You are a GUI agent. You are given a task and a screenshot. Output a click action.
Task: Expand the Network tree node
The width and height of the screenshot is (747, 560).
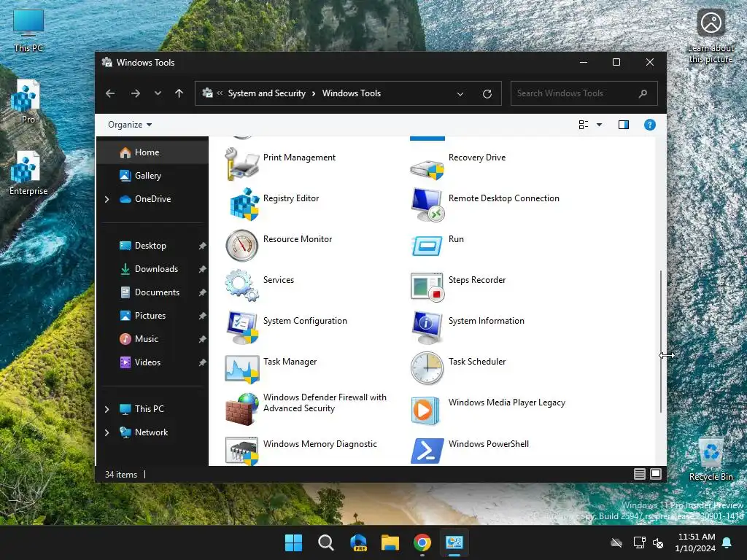107,432
